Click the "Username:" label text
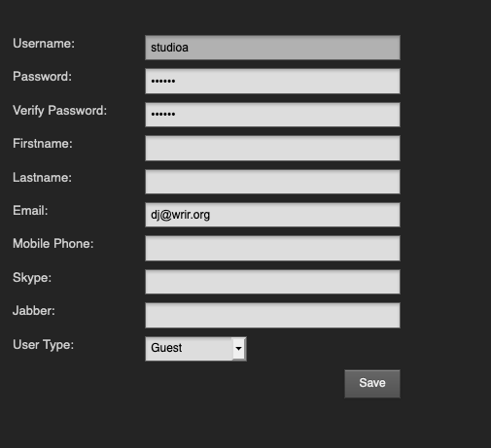 (44, 44)
